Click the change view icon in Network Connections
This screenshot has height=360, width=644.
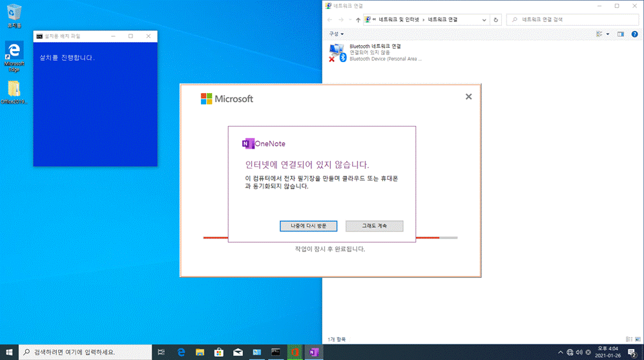[599, 34]
